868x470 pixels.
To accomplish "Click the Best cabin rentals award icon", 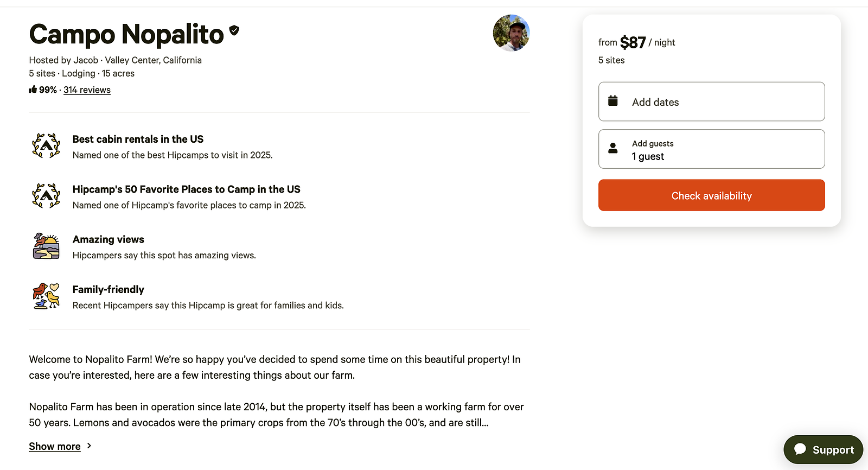I will point(46,146).
